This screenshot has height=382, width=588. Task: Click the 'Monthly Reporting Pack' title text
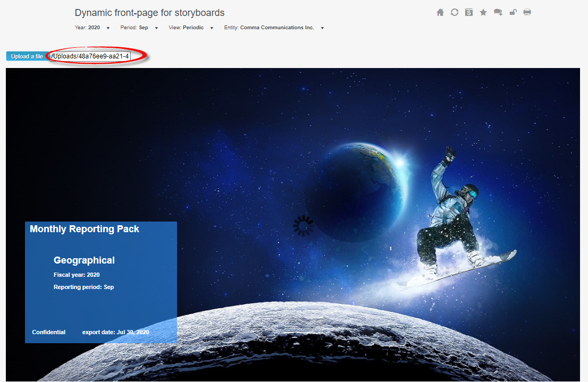85,229
